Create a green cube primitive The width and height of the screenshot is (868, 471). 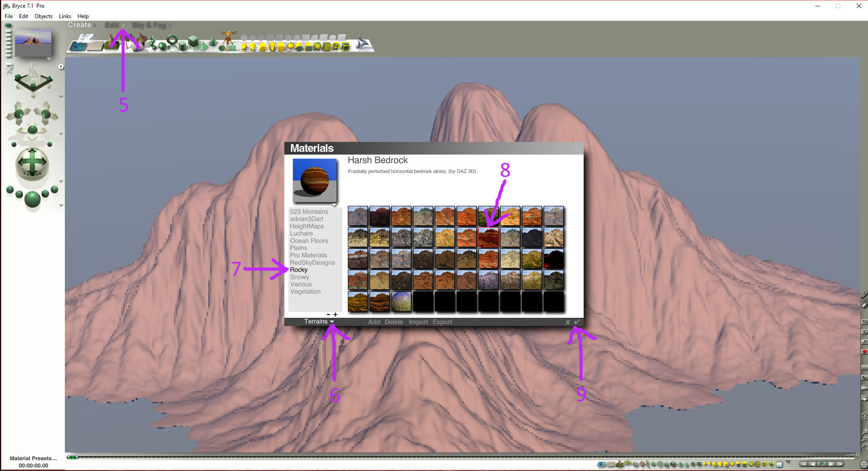[x=193, y=41]
